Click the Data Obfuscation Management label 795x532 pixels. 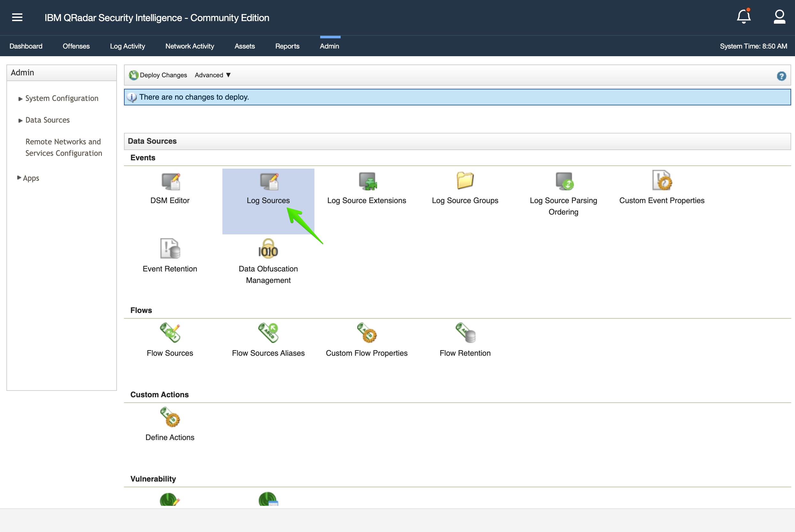pyautogui.click(x=268, y=275)
